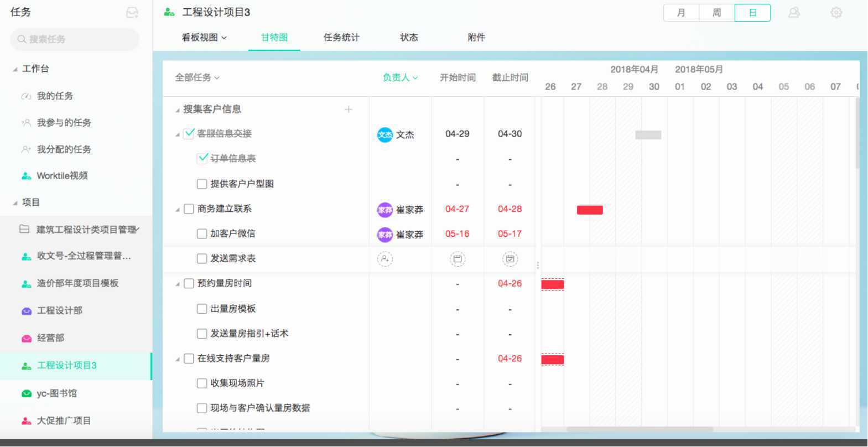
Task: Collapse the 工作台 sidebar section
Action: (15, 69)
